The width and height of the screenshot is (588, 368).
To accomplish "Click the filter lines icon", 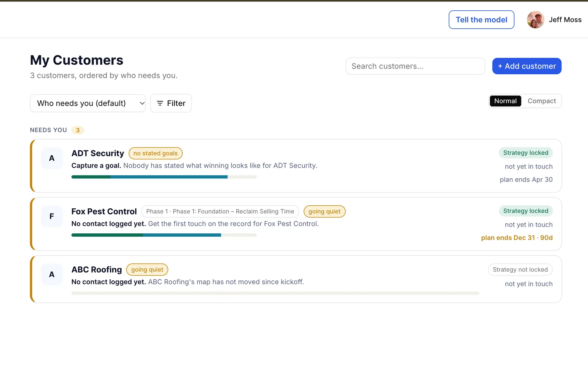I will click(160, 103).
